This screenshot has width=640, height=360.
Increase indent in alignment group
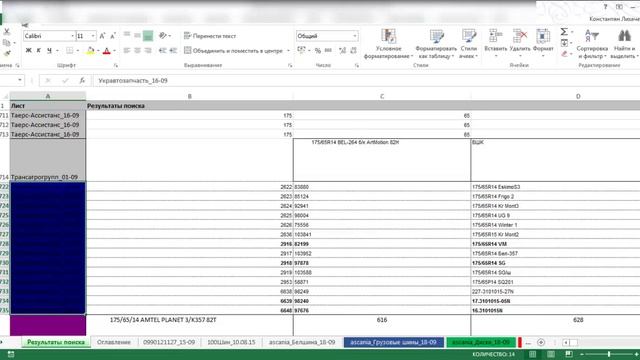pyautogui.click(x=173, y=51)
